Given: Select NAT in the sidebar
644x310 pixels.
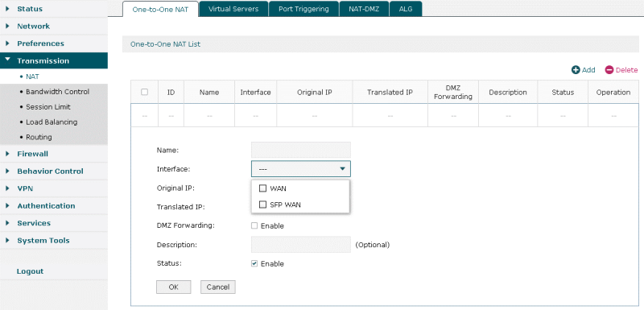Looking at the screenshot, I should point(32,76).
